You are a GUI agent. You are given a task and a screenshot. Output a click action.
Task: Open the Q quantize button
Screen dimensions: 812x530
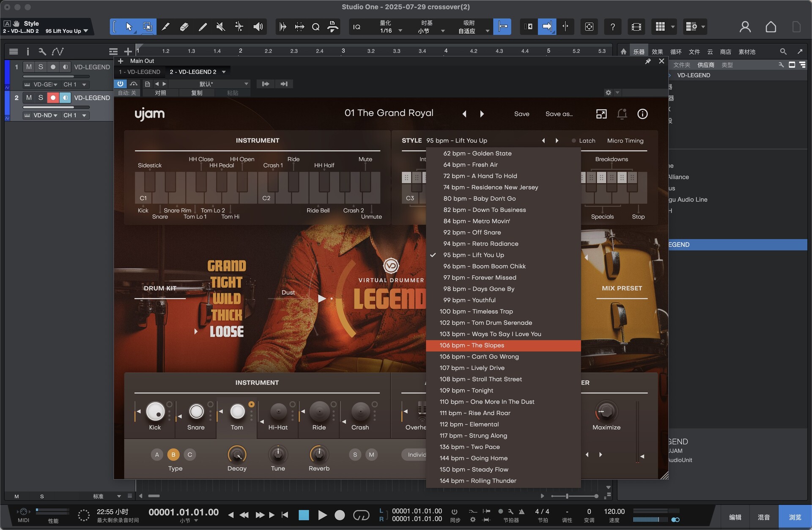[315, 27]
